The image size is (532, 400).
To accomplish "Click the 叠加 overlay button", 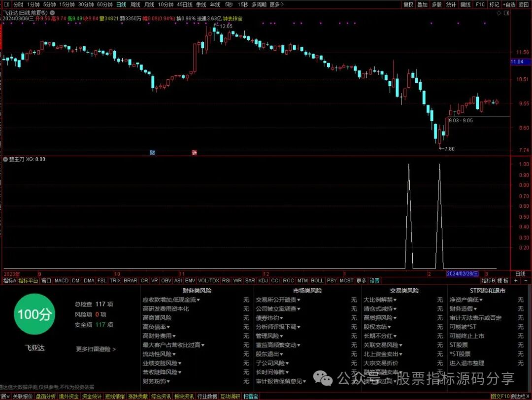I will click(x=423, y=4).
